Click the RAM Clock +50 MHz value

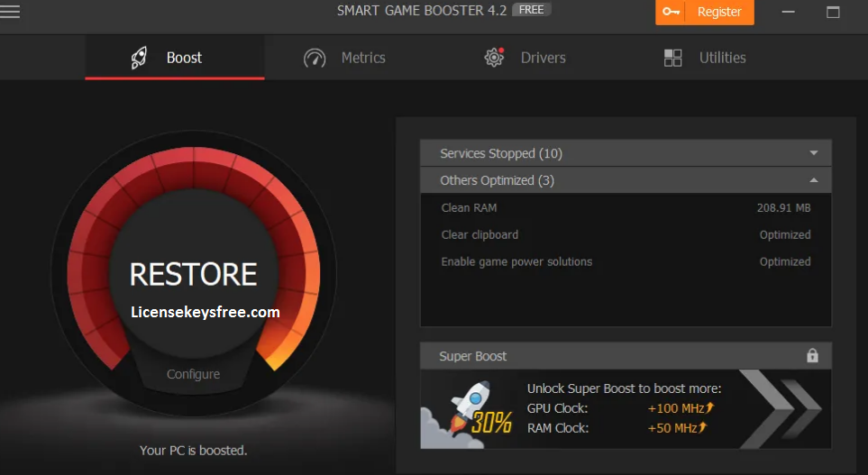click(x=678, y=428)
